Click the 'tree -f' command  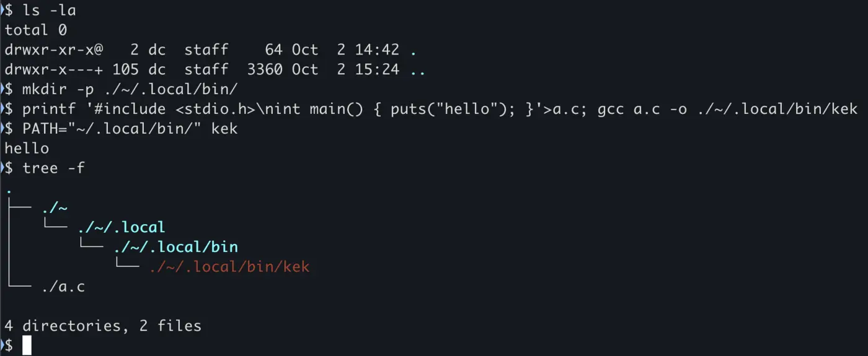[53, 168]
